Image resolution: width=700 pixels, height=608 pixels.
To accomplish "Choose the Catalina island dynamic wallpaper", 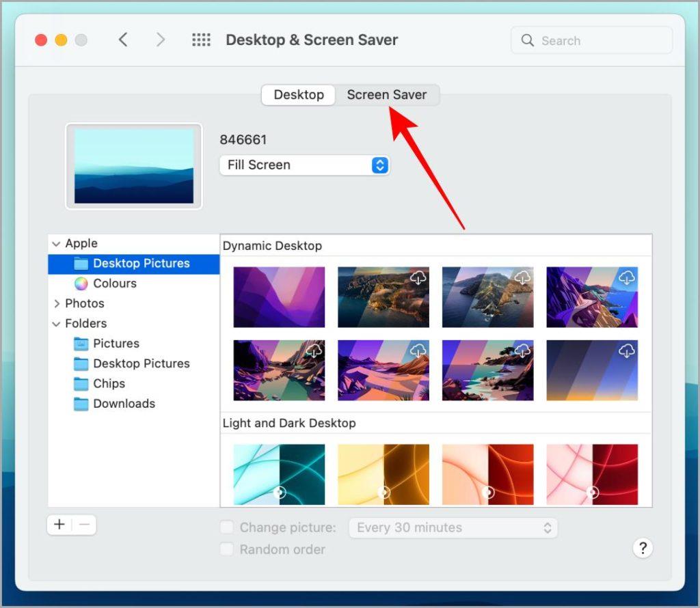I will point(488,297).
